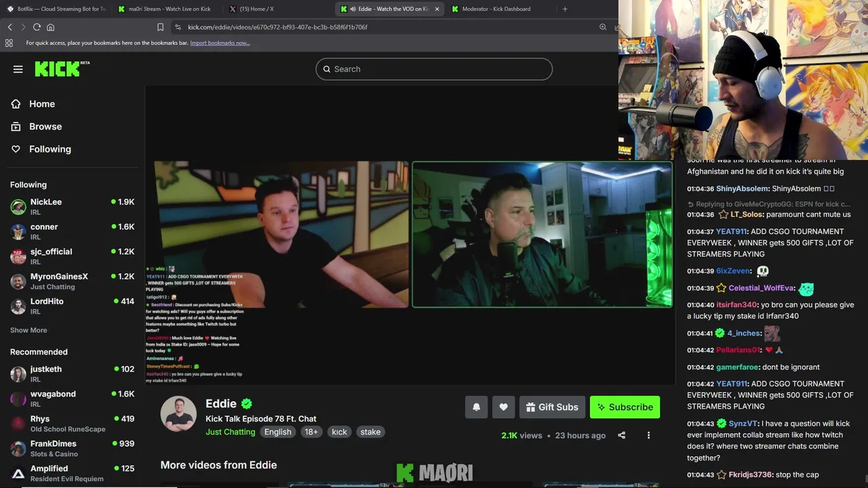The height and width of the screenshot is (488, 868).
Task: Switch to BotRix Cloud Streaming Bot tab
Action: [x=56, y=9]
